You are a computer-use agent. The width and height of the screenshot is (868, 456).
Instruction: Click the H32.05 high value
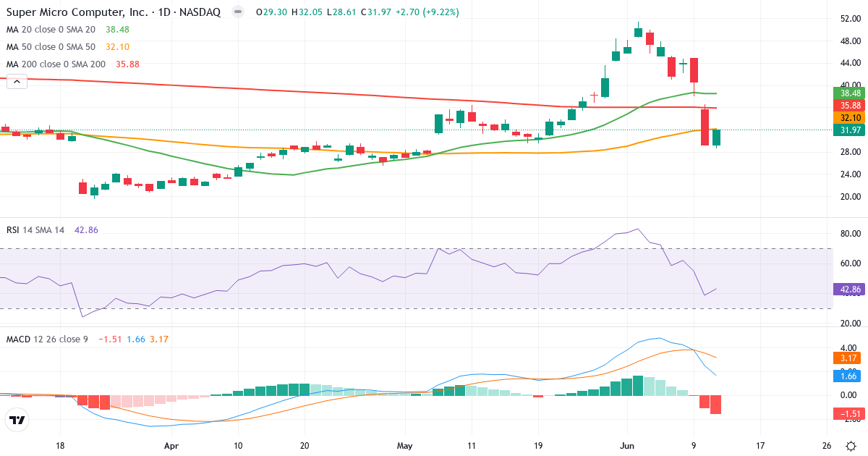click(309, 12)
